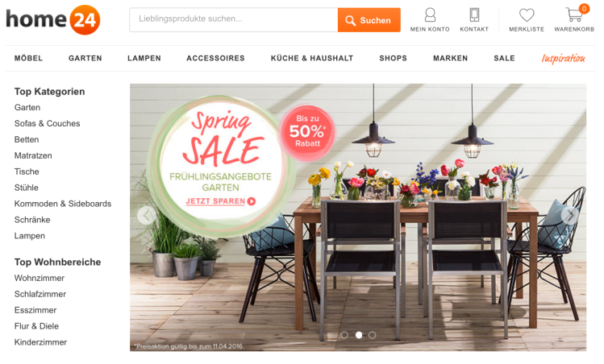604x364 pixels.
Task: Open the Inspiration menu item
Action: tap(563, 58)
